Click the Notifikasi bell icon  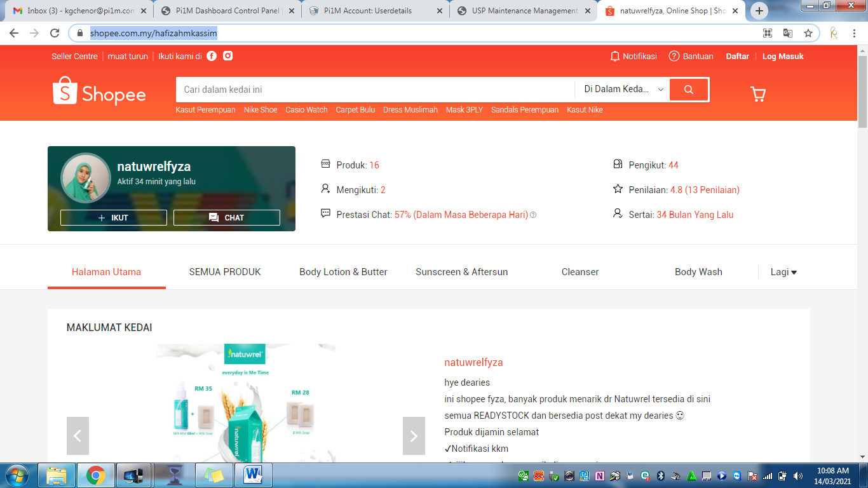click(x=614, y=56)
